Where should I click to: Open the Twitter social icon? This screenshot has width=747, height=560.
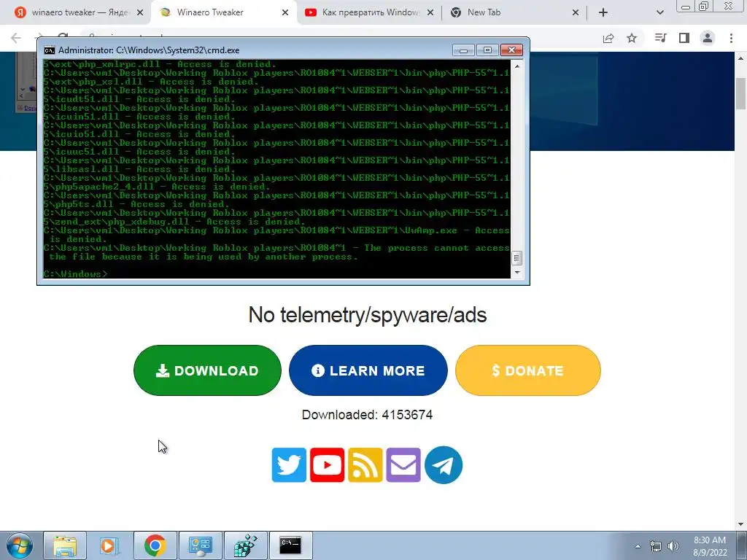(289, 464)
